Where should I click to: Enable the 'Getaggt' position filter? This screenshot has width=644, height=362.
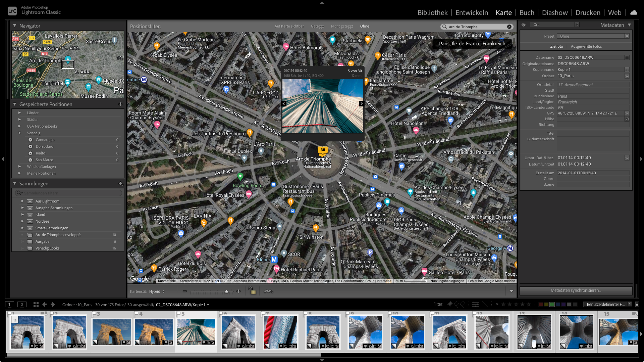317,27
